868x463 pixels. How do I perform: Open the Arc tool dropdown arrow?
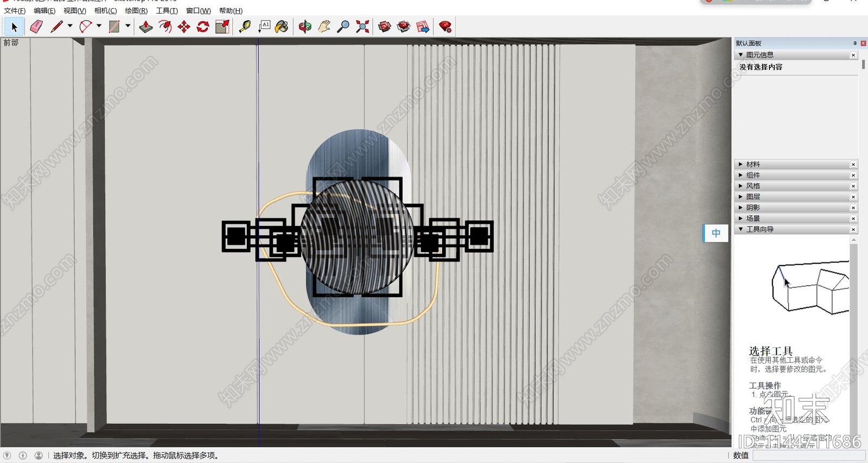pyautogui.click(x=99, y=25)
